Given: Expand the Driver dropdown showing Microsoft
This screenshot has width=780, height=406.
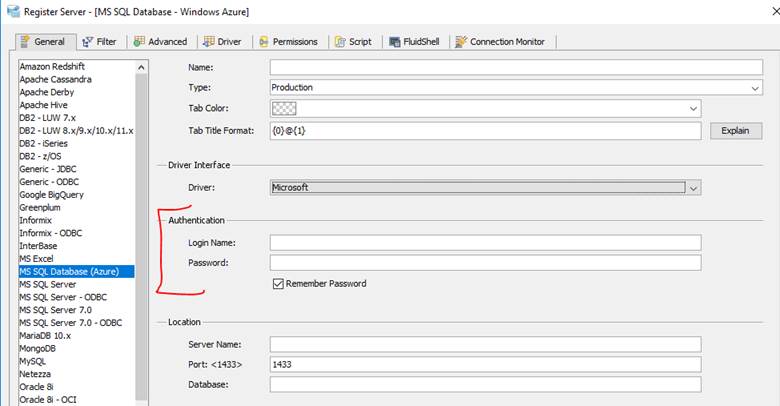Looking at the screenshot, I should [693, 188].
